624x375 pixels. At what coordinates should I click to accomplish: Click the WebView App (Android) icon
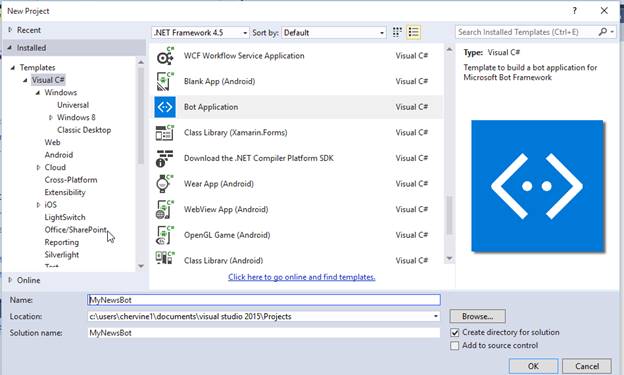coord(165,209)
